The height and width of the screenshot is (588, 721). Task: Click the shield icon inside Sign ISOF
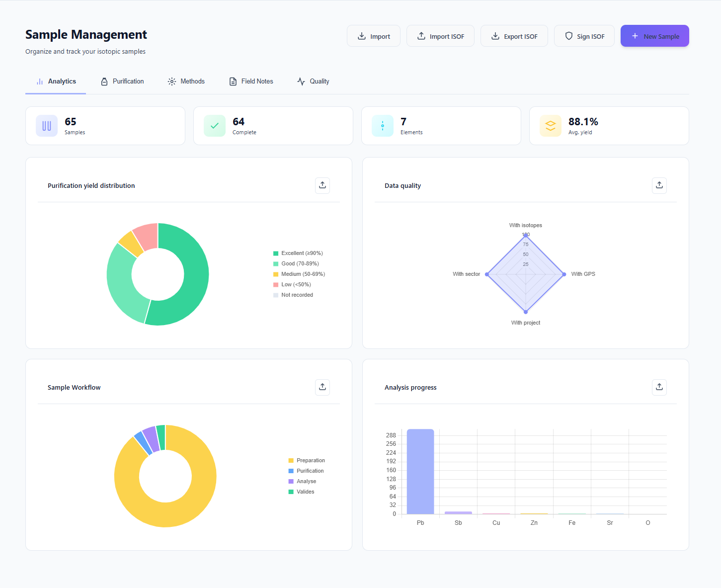point(568,36)
